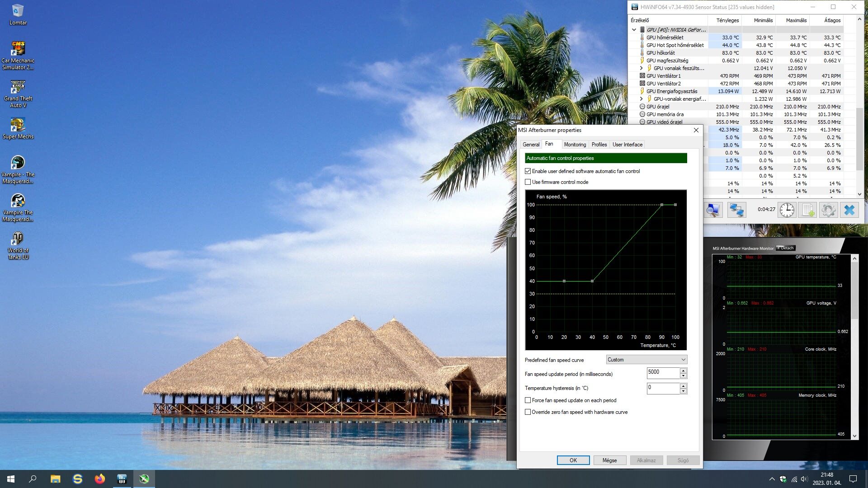Click the GPU magfeszültség lightning icon
Image resolution: width=868 pixels, height=488 pixels.
point(642,61)
